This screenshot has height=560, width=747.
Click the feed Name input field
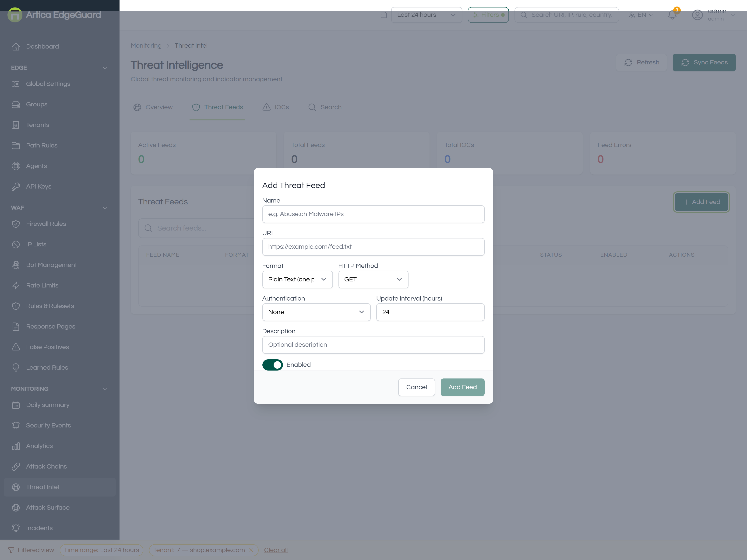coord(373,214)
